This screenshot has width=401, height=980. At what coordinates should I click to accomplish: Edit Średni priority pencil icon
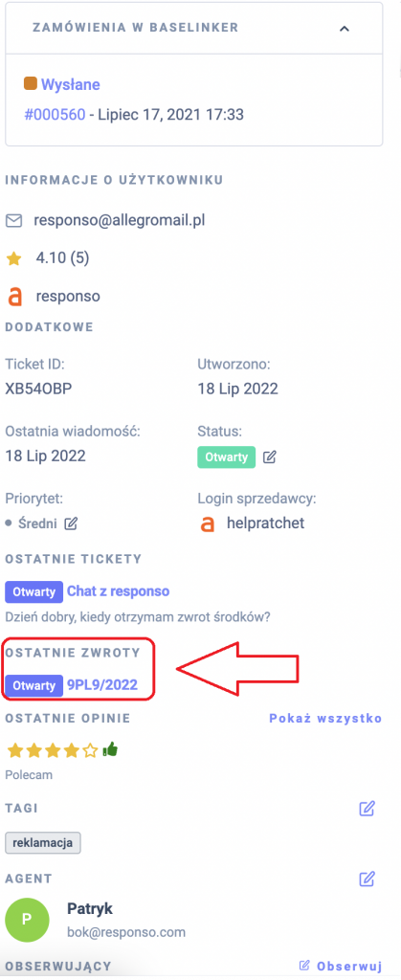[x=71, y=523]
